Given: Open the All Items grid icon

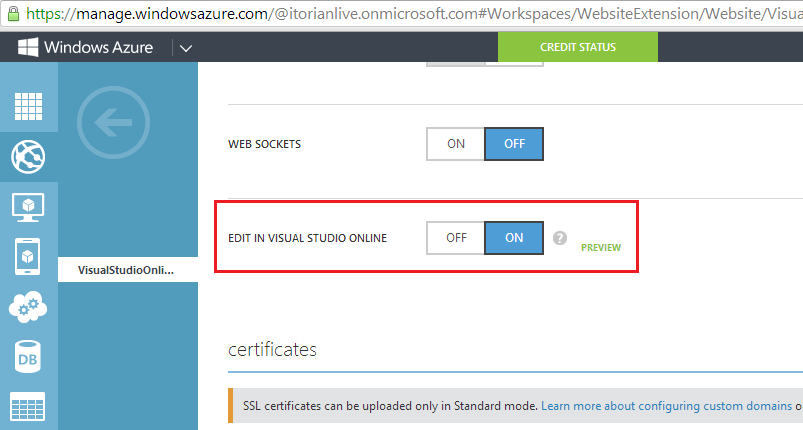Looking at the screenshot, I should coord(28,106).
